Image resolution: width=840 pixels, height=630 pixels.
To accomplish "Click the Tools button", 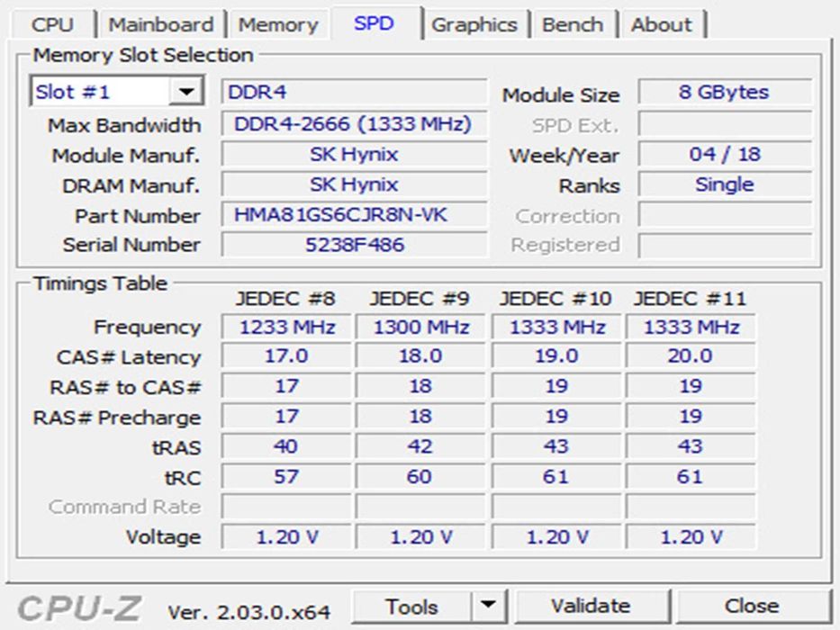I will [x=412, y=607].
